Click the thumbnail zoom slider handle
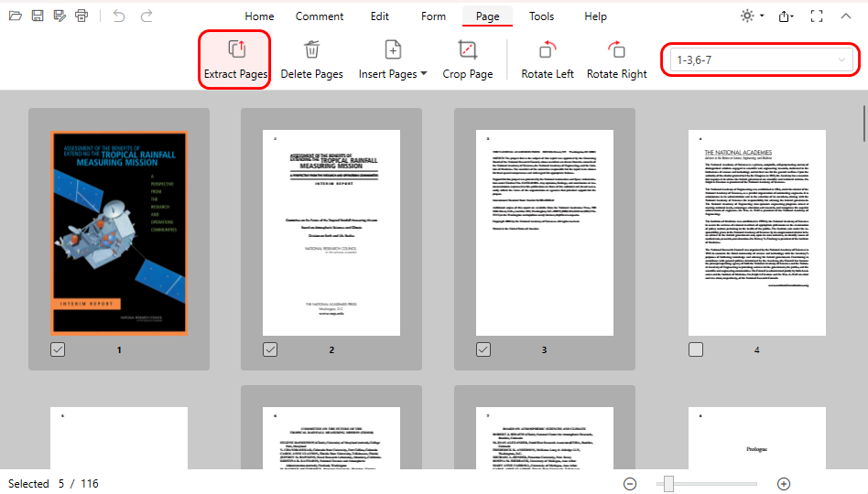The height and width of the screenshot is (494, 868). (x=668, y=484)
